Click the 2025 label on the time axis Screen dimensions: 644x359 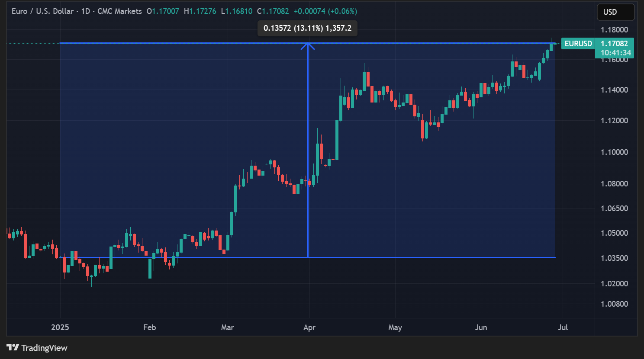pos(60,327)
